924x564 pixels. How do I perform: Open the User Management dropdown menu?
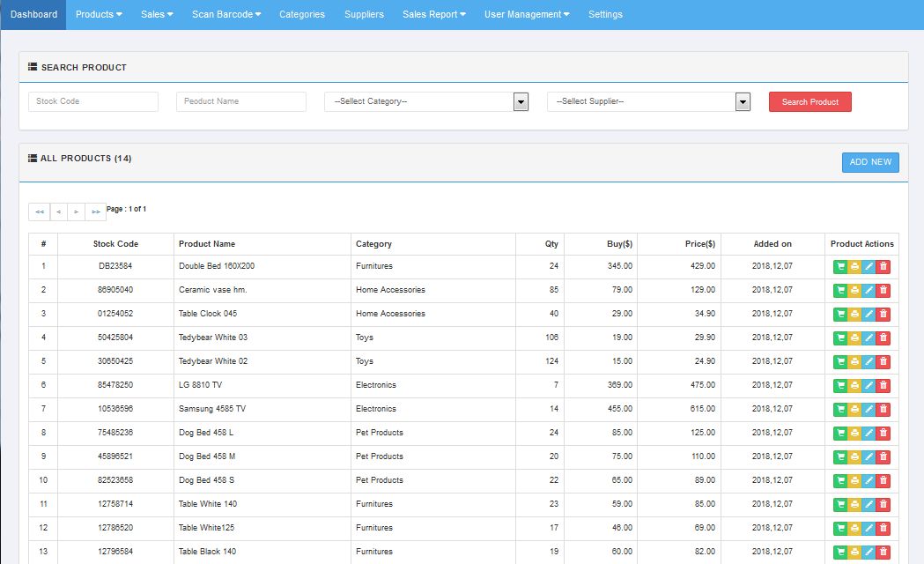click(x=526, y=14)
